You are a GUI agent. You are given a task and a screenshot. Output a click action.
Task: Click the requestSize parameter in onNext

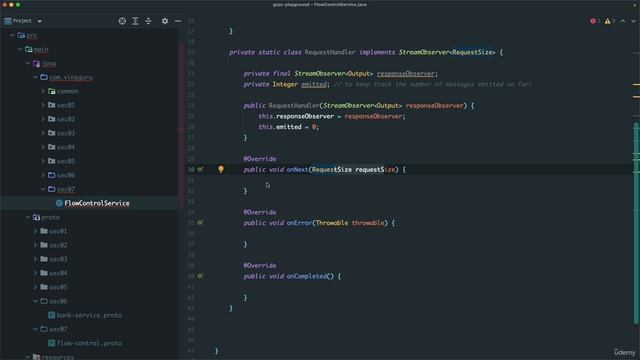(375, 169)
